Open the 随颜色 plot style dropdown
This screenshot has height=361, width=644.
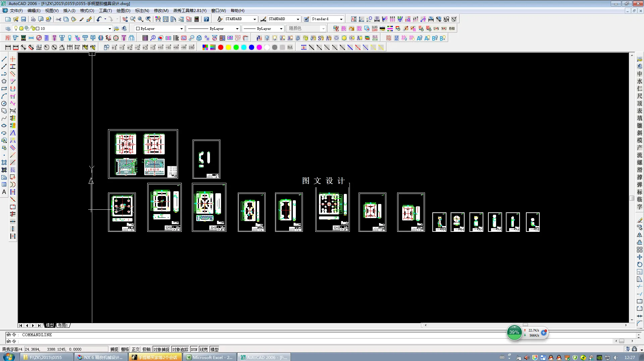point(323,29)
